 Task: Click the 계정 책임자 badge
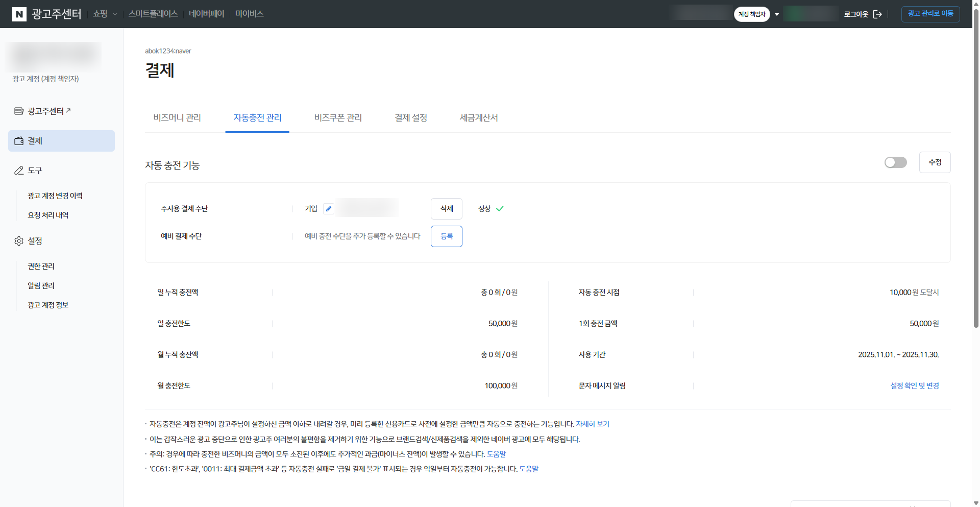[x=752, y=14]
